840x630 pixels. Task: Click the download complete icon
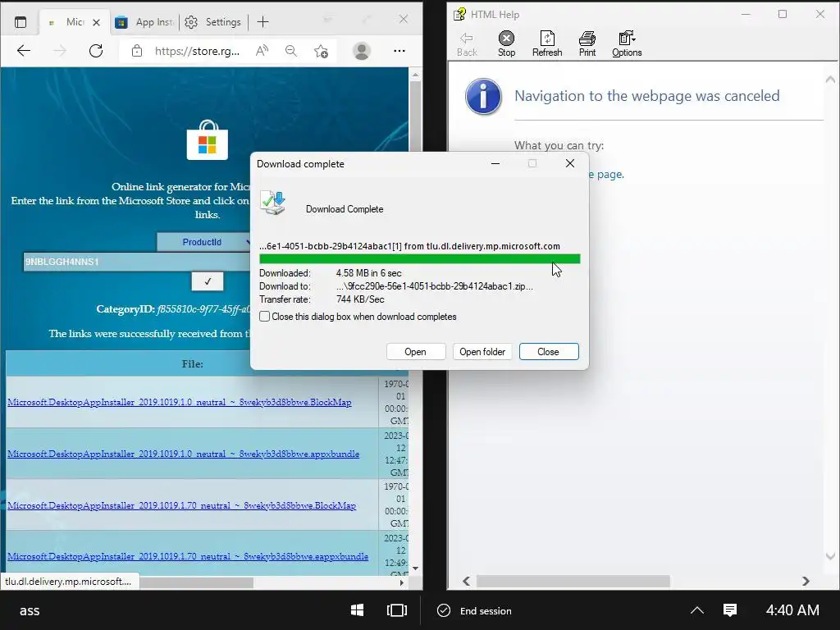tap(273, 203)
